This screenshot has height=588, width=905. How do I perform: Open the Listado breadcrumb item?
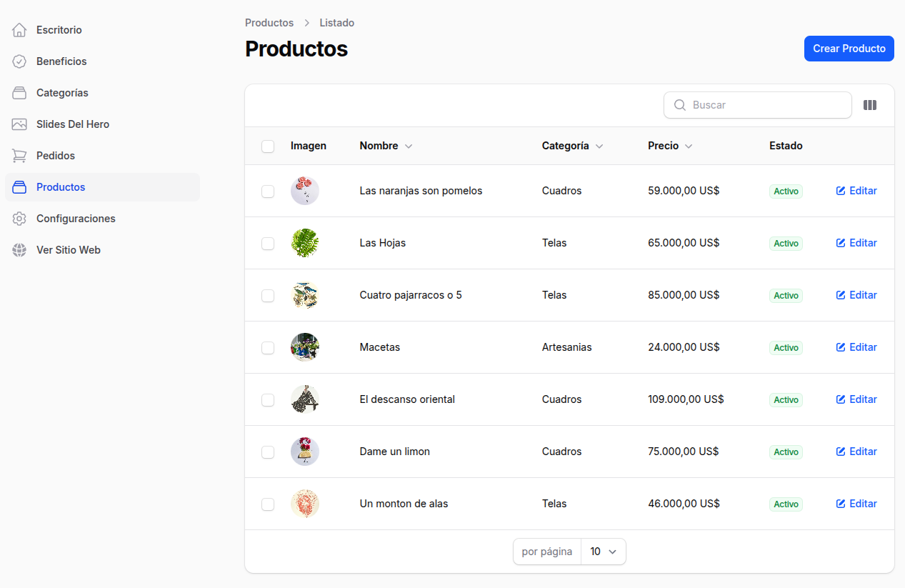pos(336,23)
